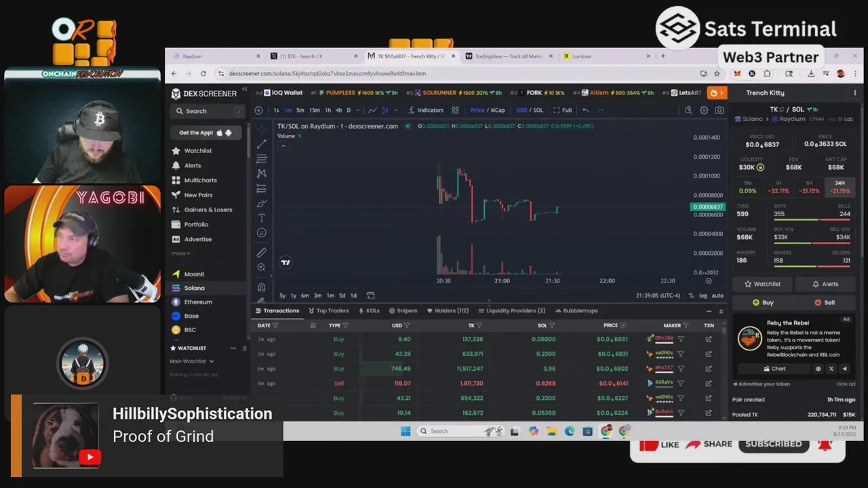This screenshot has height=488, width=868.
Task: Switch stats to the 5M timeframe
Action: (748, 187)
